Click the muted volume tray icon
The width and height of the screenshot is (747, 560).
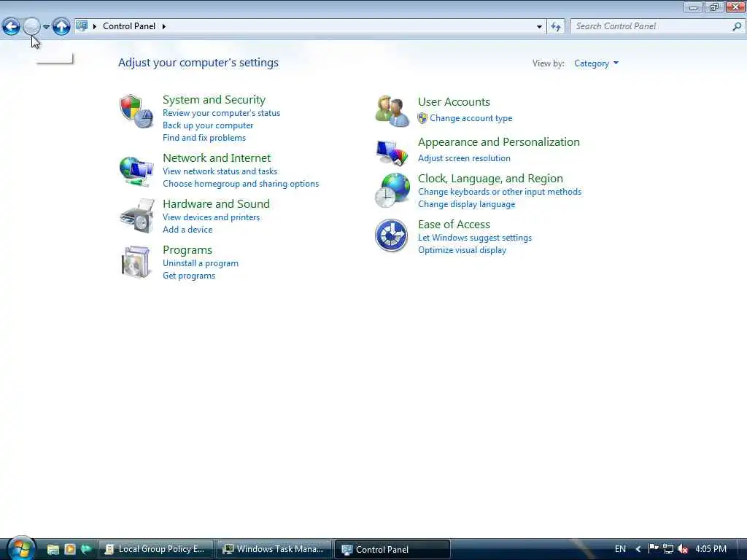(x=683, y=549)
